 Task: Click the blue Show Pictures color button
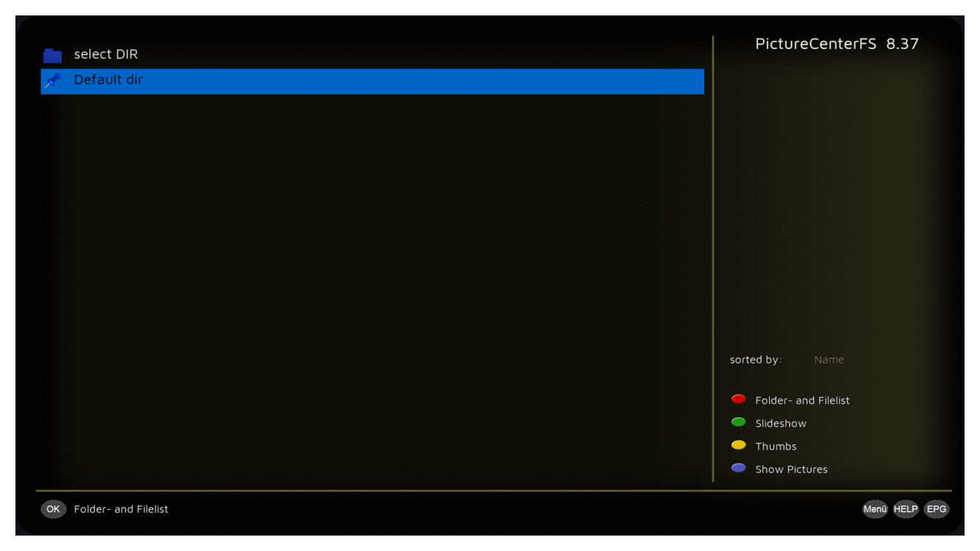738,468
